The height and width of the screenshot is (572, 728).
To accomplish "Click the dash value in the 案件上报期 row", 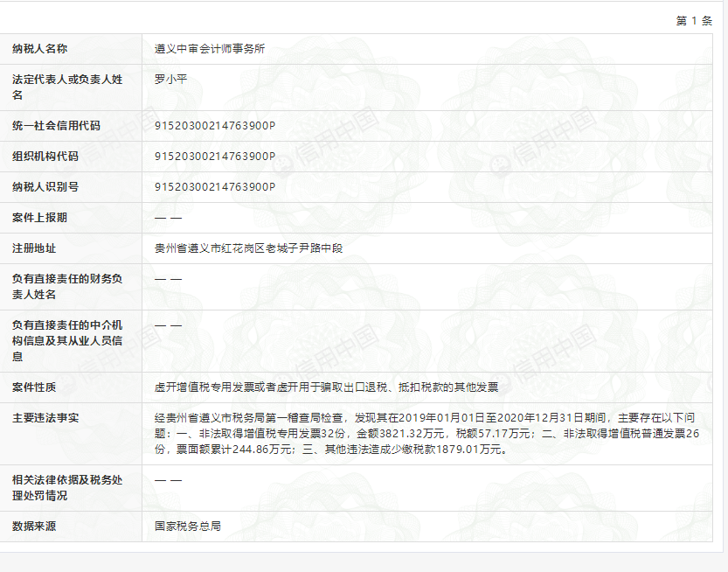I will [168, 218].
